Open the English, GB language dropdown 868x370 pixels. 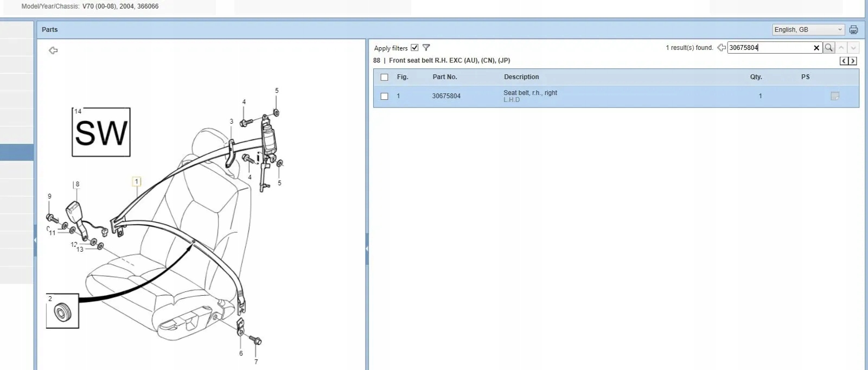coord(808,30)
